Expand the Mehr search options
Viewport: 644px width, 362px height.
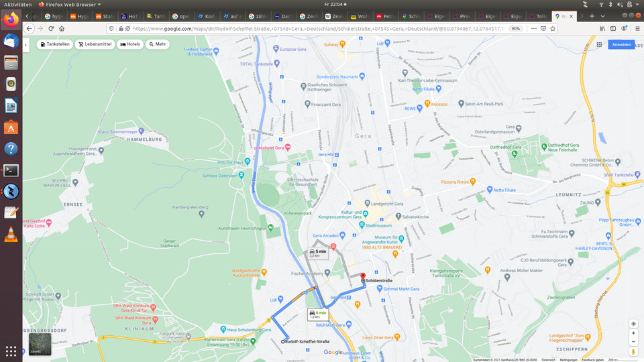158,44
